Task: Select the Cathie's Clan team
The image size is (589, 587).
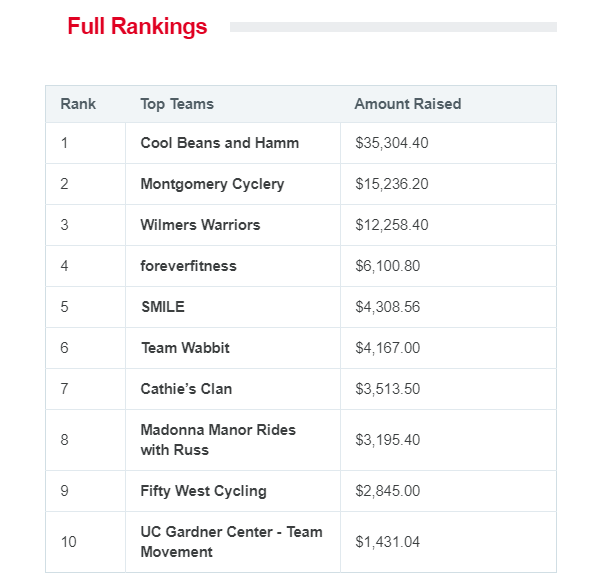Action: [x=186, y=389]
